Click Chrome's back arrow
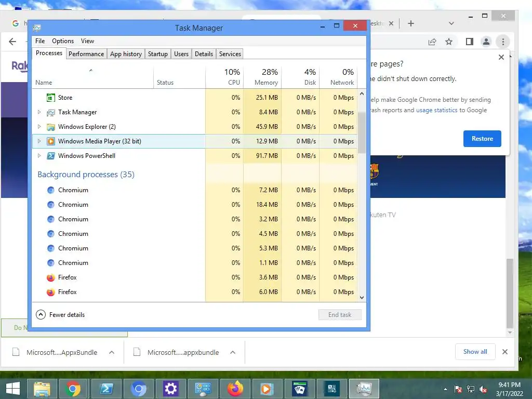The height and width of the screenshot is (399, 532). [x=12, y=42]
